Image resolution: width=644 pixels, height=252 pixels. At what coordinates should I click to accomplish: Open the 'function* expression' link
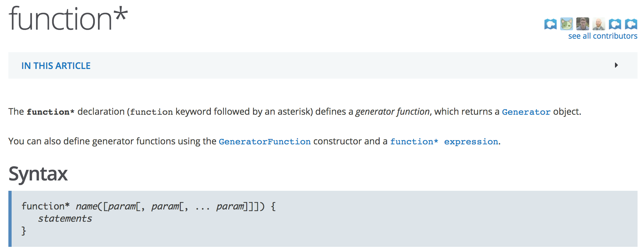444,141
